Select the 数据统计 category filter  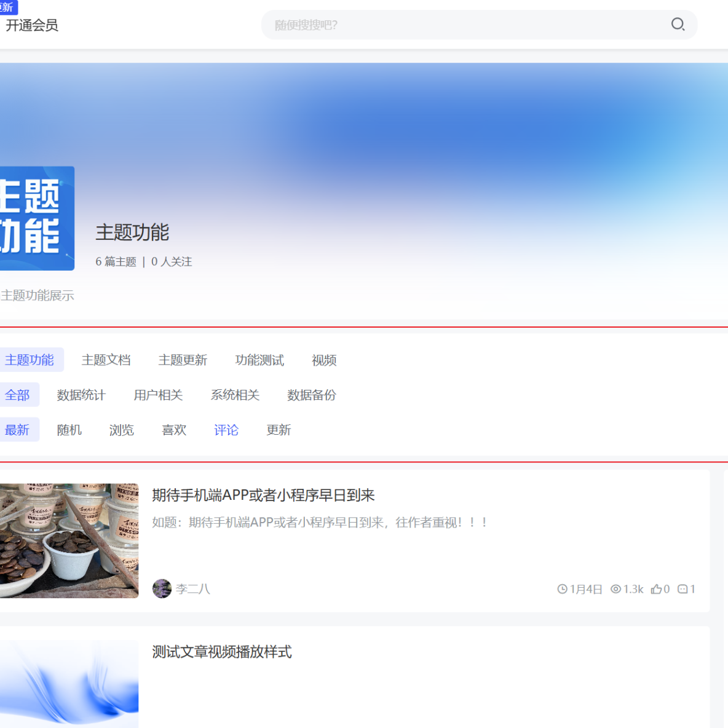click(x=81, y=395)
